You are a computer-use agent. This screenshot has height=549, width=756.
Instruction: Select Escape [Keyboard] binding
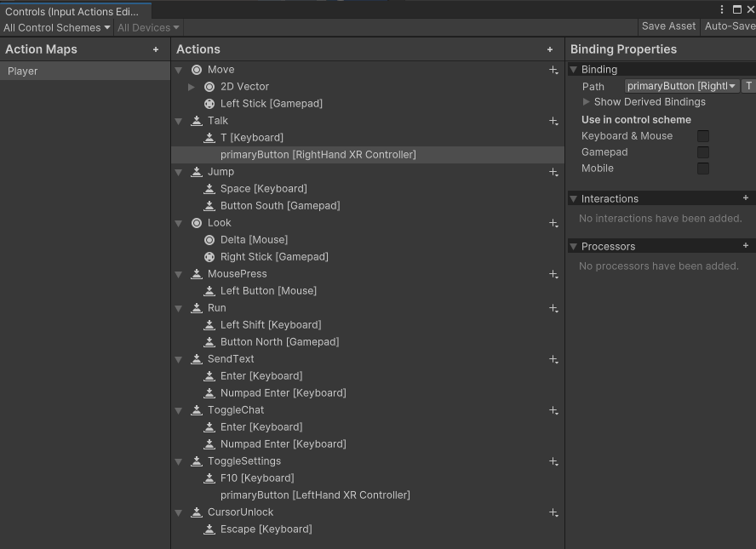[x=368, y=529]
